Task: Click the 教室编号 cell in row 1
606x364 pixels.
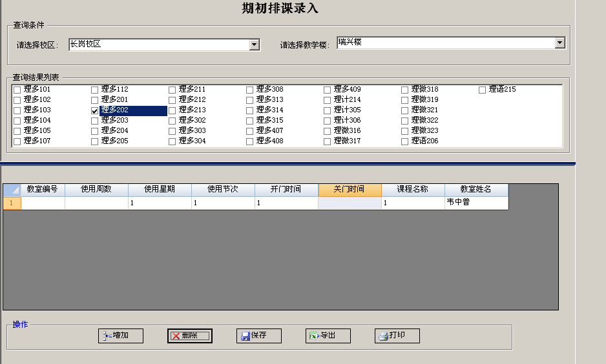Action: coord(43,203)
